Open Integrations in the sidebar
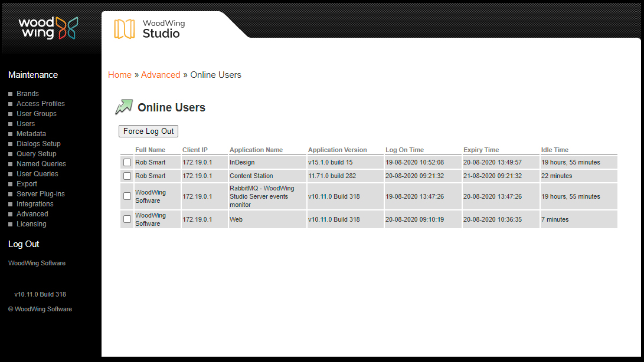 point(35,204)
